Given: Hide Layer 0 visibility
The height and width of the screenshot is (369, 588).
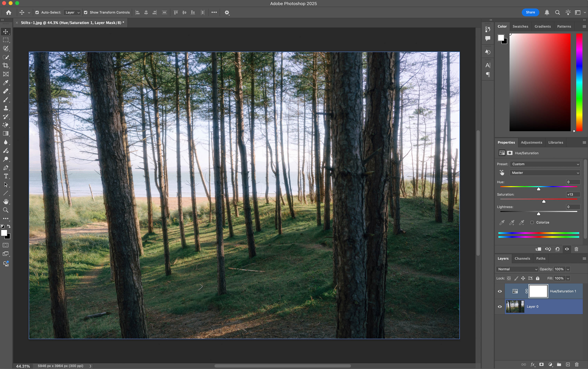Looking at the screenshot, I should (x=500, y=306).
